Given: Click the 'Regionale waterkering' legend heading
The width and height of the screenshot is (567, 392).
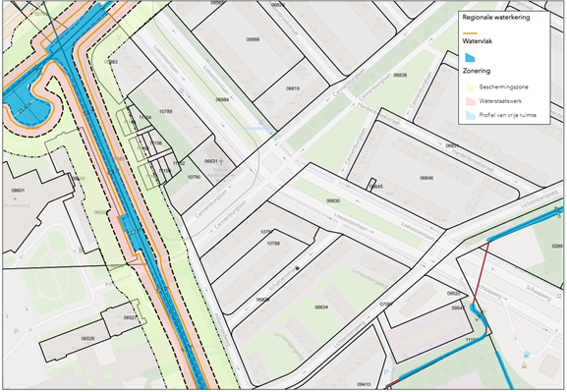Looking at the screenshot, I should click(496, 18).
